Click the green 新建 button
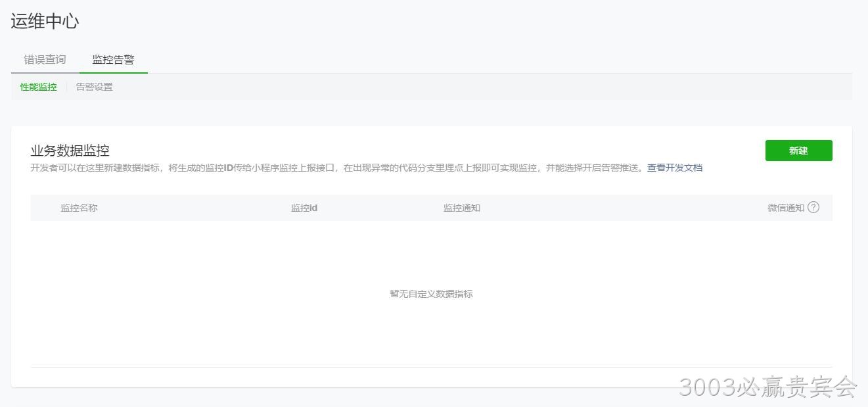The image size is (868, 407). tap(798, 151)
